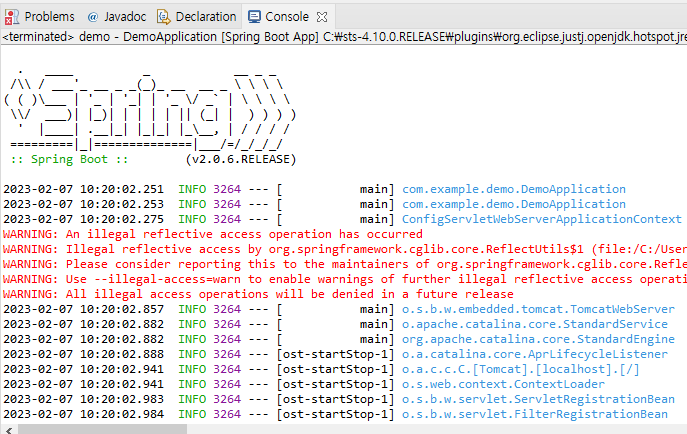Click the Declaration tab icon
This screenshot has width=687, height=434.
pyautogui.click(x=164, y=17)
